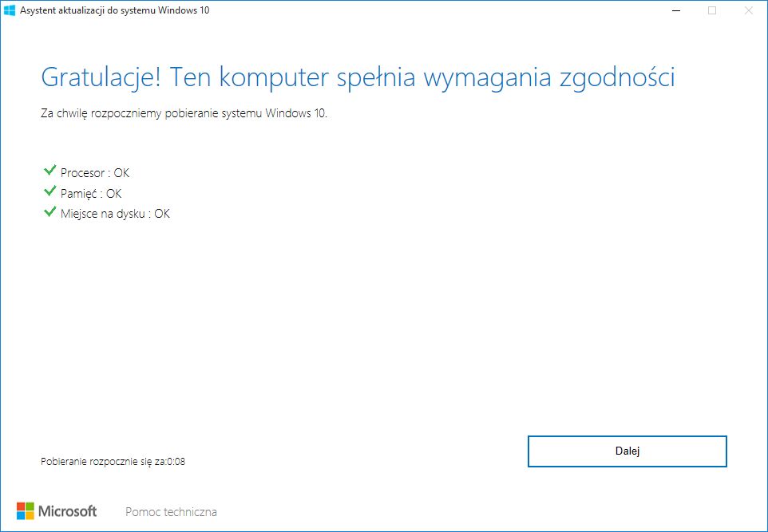Close the update assistant window
Image resolution: width=768 pixels, height=532 pixels.
coord(748,10)
